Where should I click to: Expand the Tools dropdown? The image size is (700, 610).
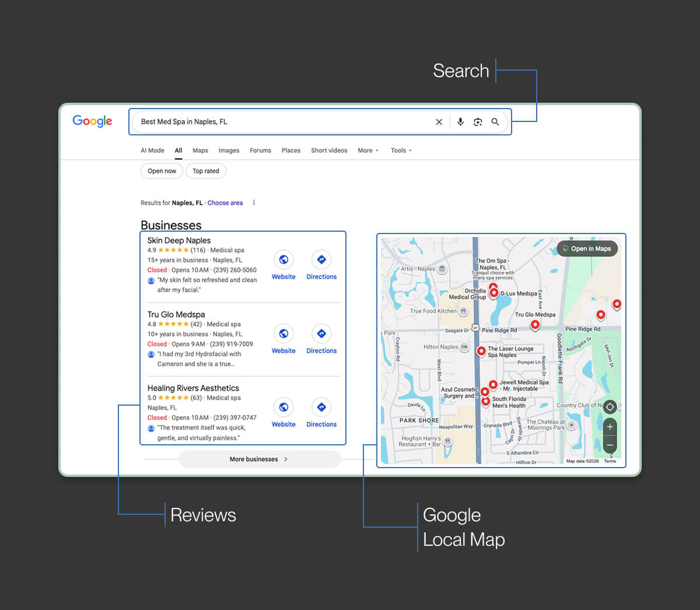pos(401,151)
